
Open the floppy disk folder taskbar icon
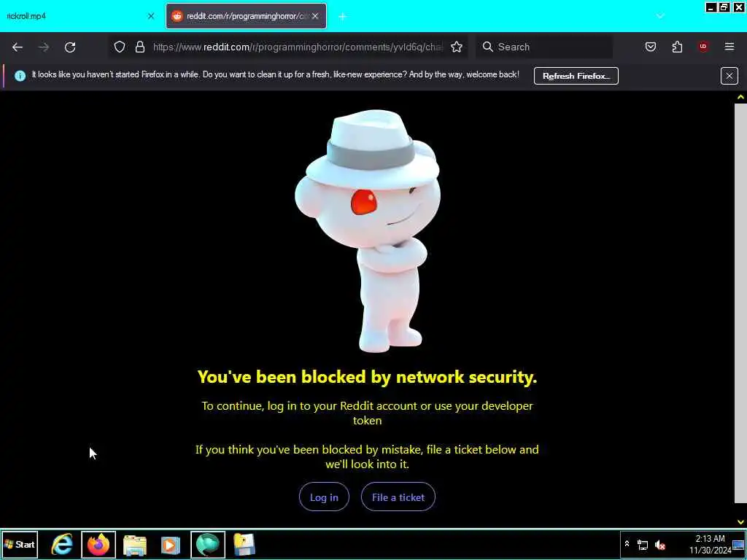[244, 544]
